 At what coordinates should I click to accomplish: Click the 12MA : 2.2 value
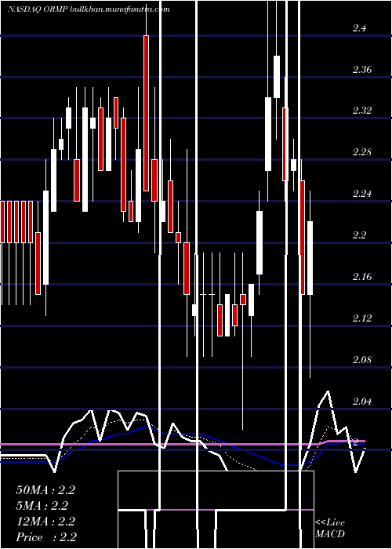pyautogui.click(x=45, y=522)
